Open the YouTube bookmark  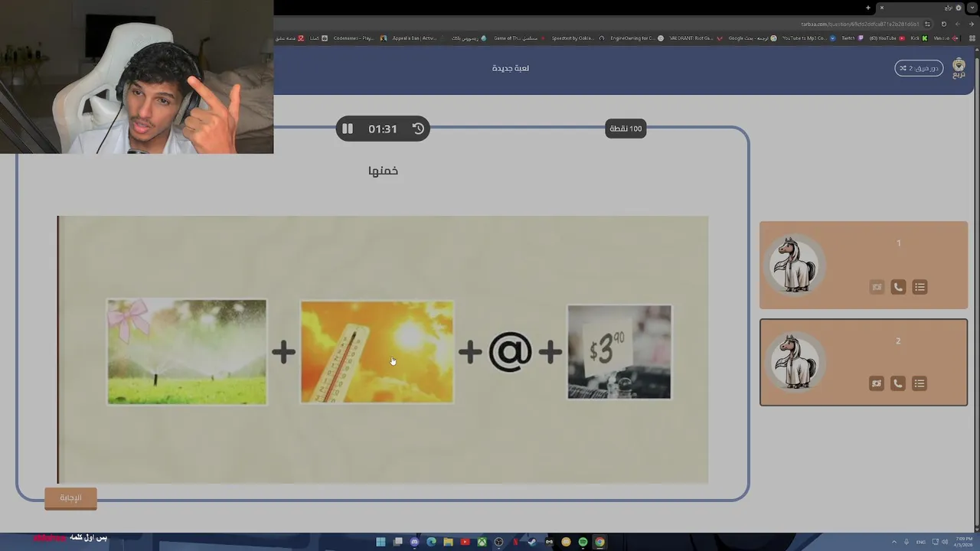[x=887, y=37]
